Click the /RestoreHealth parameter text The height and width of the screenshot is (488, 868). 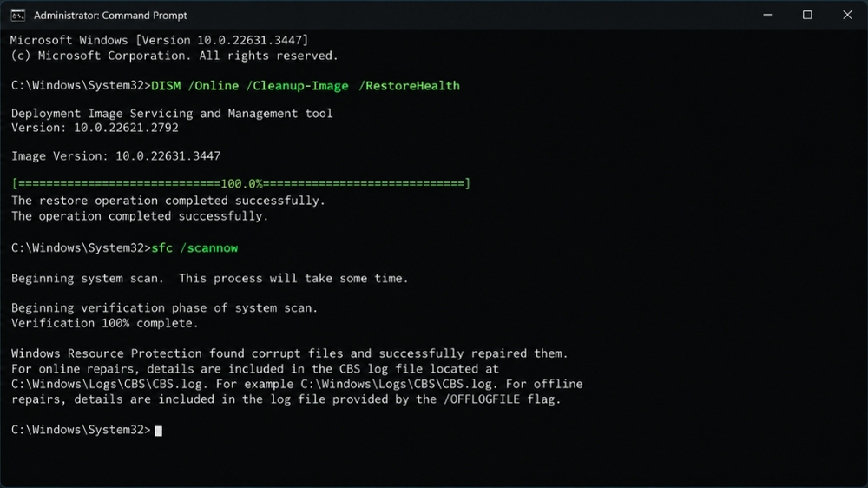(409, 86)
